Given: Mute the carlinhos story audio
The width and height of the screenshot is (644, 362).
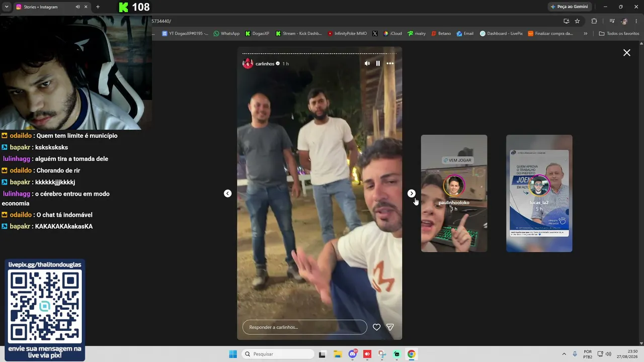Looking at the screenshot, I should pyautogui.click(x=367, y=63).
